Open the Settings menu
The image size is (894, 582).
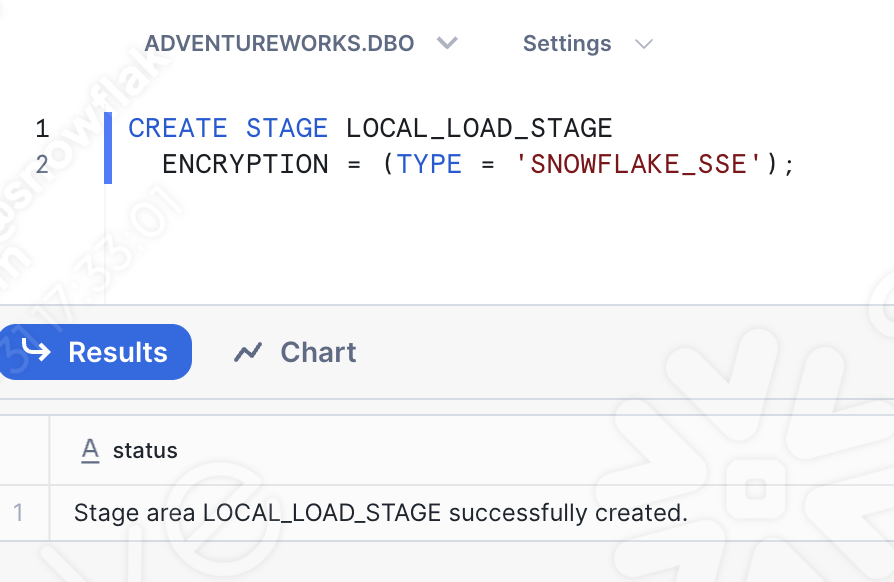pyautogui.click(x=567, y=43)
